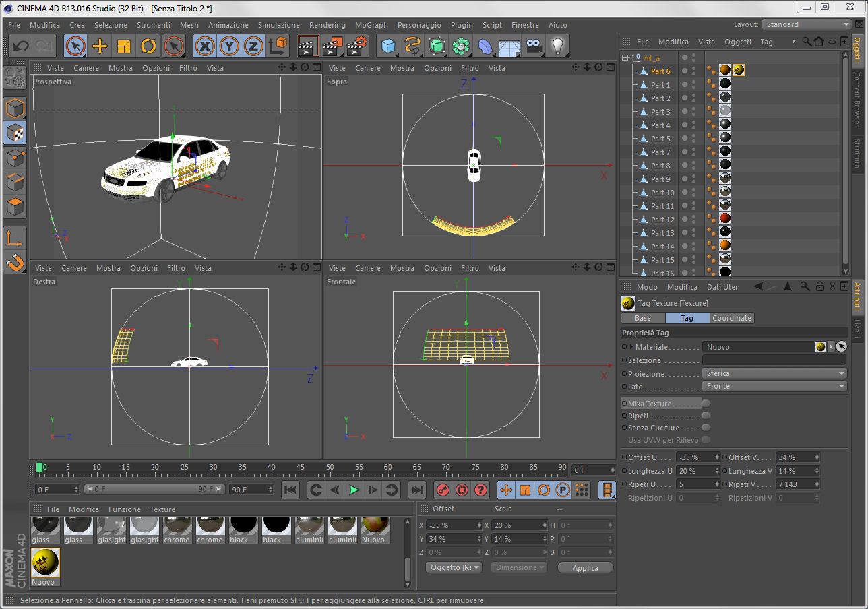Open the Lato dropdown showing Fronte
The width and height of the screenshot is (868, 609).
pos(774,386)
